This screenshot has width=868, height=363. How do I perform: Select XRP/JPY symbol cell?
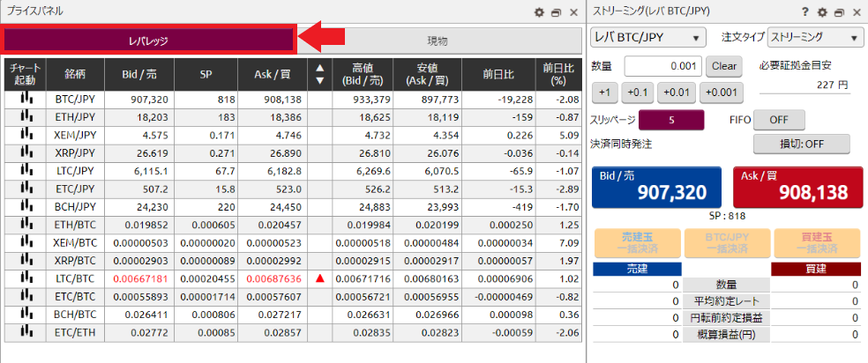click(75, 153)
